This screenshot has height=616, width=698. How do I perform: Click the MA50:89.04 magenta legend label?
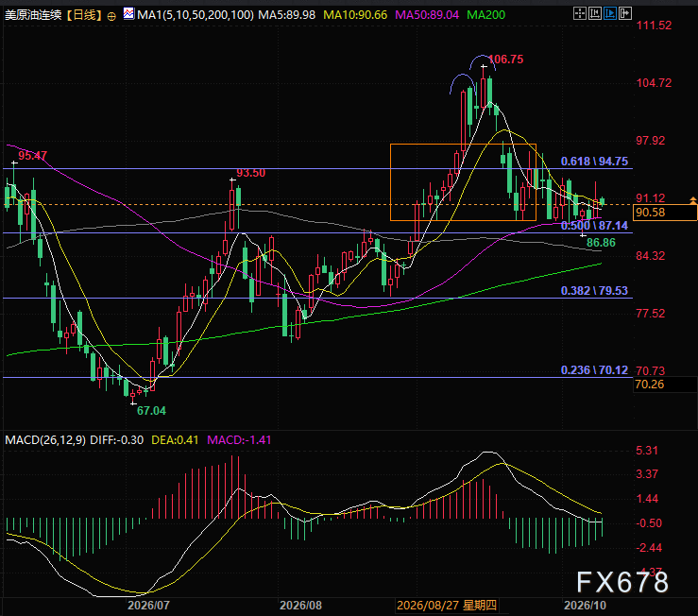pos(427,15)
